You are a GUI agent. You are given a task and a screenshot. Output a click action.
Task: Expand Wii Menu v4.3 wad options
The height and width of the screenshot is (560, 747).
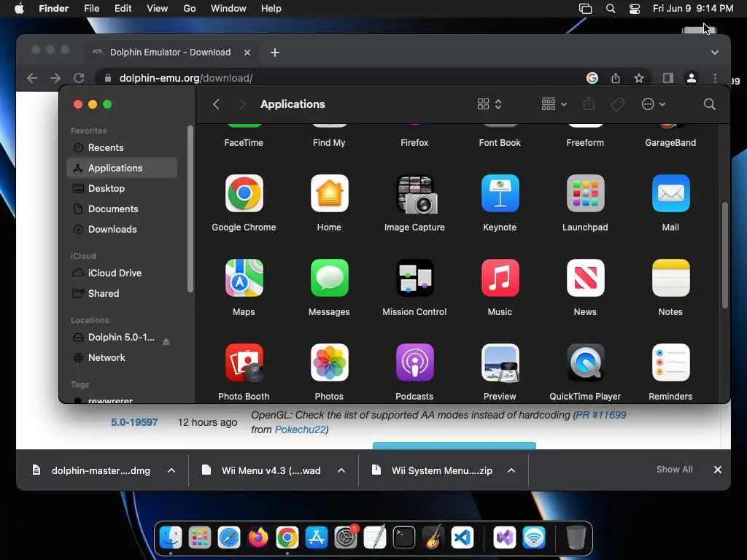click(x=341, y=470)
